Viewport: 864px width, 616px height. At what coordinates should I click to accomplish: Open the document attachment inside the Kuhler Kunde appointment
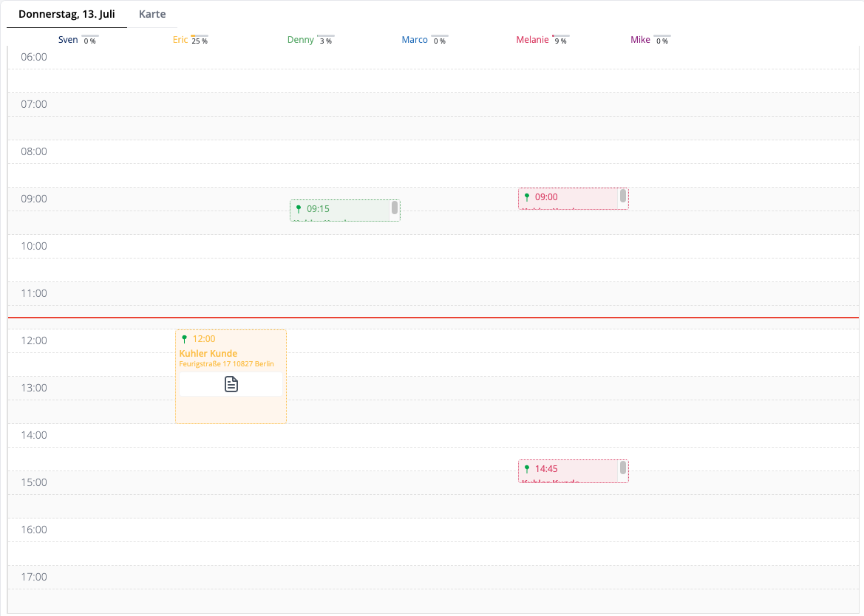click(x=231, y=384)
